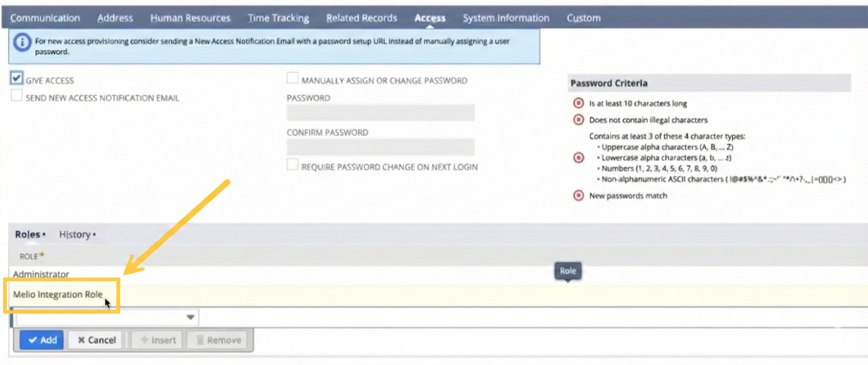868x365 pixels.
Task: Uncheck the Give Access checkbox
Action: coord(17,78)
